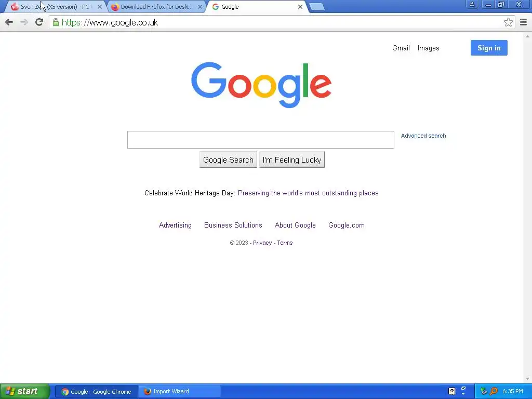The height and width of the screenshot is (399, 532).
Task: Click I'm Feeling Lucky button
Action: [x=292, y=160]
